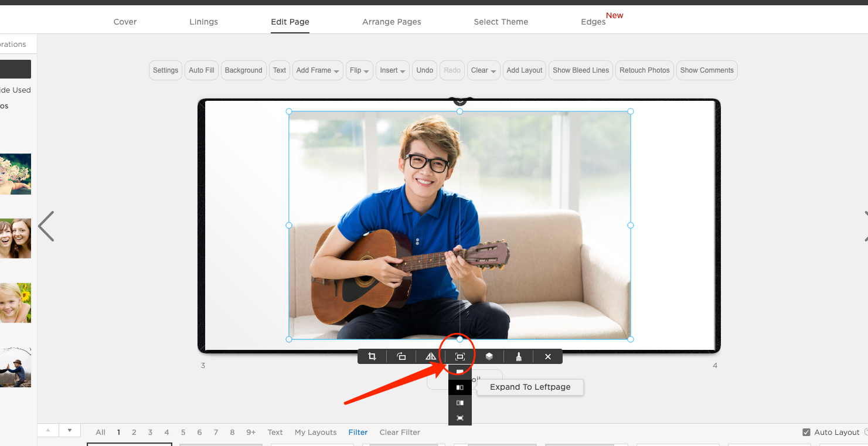This screenshot has height=446, width=868.
Task: Show All layouts in the filter row
Action: tap(101, 433)
